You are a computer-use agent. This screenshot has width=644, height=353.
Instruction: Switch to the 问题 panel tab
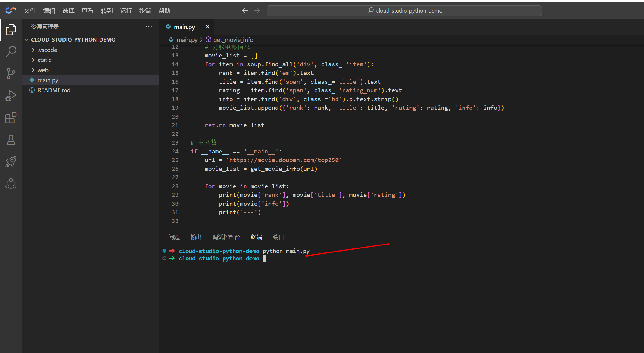tap(174, 237)
